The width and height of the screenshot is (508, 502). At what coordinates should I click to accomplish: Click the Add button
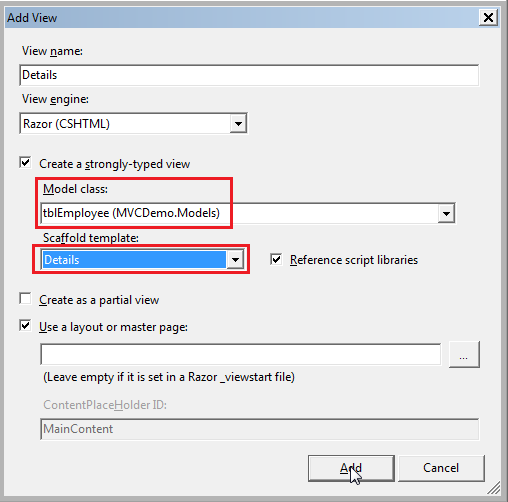click(351, 468)
